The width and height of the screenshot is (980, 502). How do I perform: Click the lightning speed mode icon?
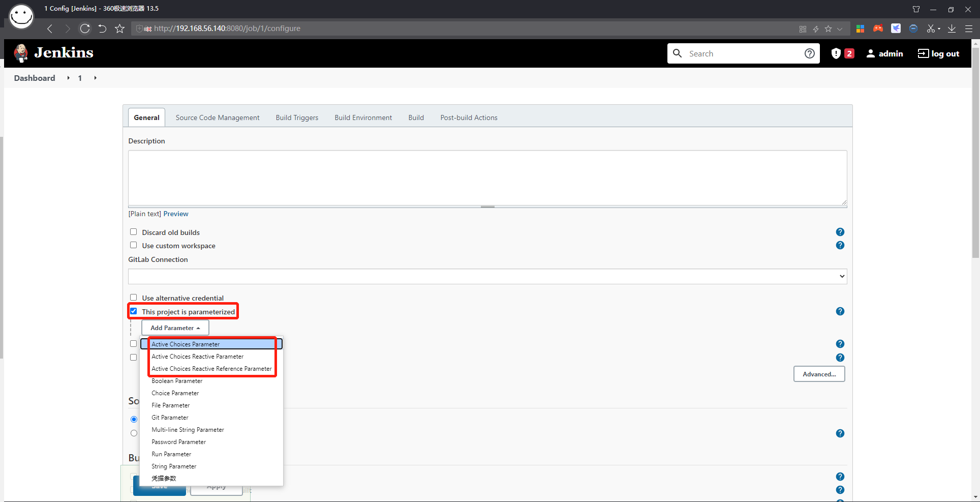816,29
